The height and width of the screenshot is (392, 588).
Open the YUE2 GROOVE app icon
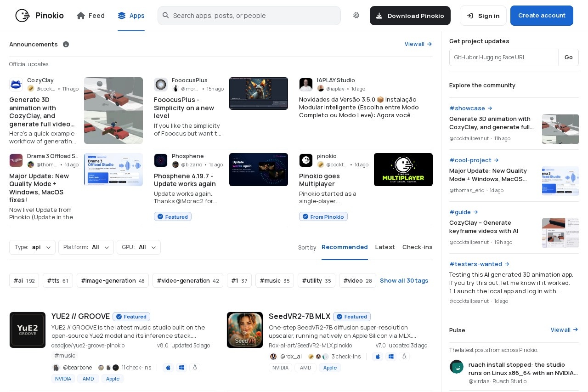28,330
